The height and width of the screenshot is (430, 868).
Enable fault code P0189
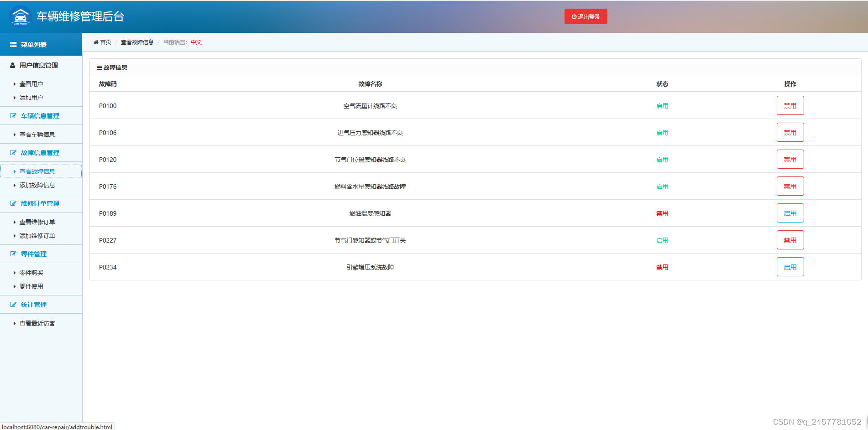coord(790,213)
